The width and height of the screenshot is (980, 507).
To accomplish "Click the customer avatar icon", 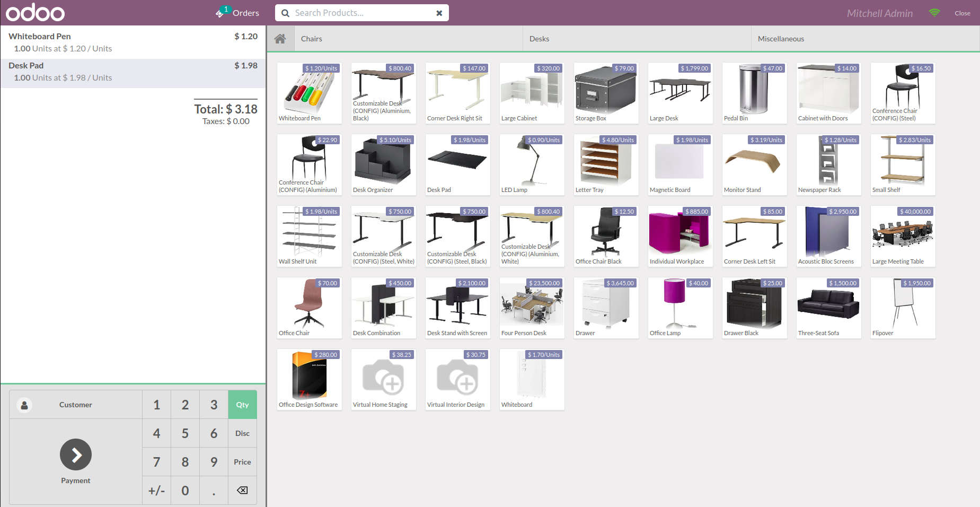I will 24,405.
